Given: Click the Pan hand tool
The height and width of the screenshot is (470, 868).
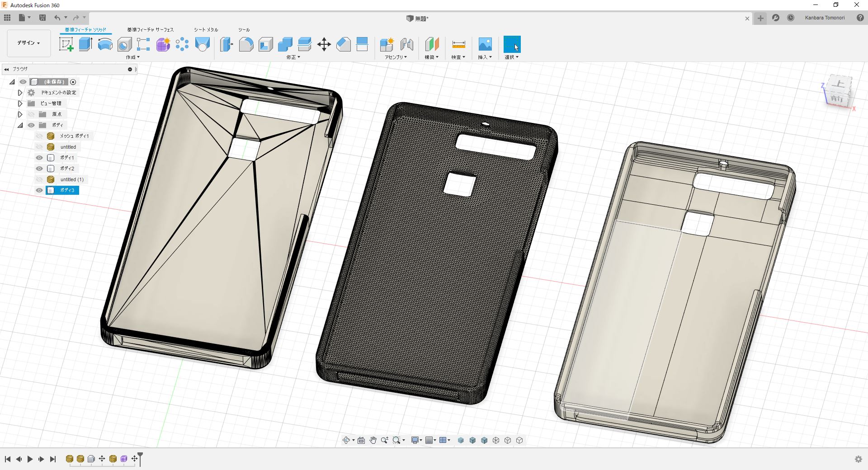Looking at the screenshot, I should click(373, 440).
